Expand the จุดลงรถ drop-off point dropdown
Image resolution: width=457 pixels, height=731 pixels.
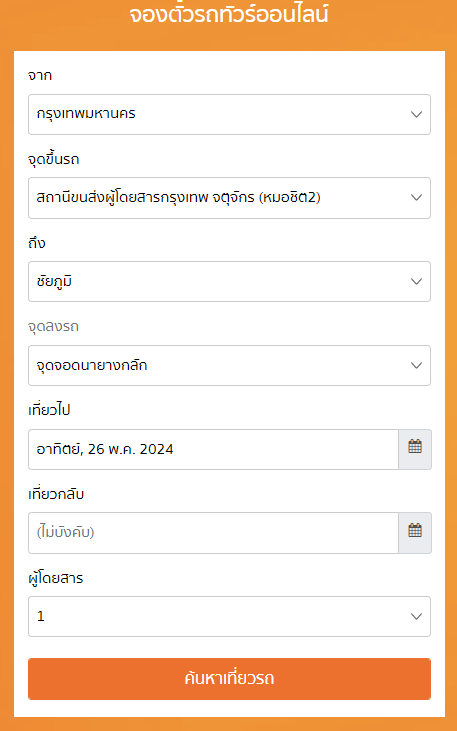pyautogui.click(x=229, y=366)
